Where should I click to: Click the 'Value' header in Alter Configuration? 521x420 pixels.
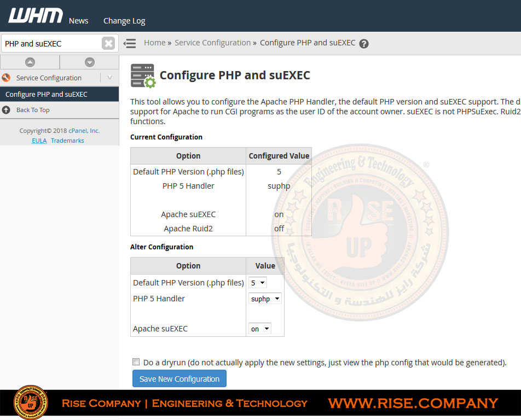coord(265,266)
